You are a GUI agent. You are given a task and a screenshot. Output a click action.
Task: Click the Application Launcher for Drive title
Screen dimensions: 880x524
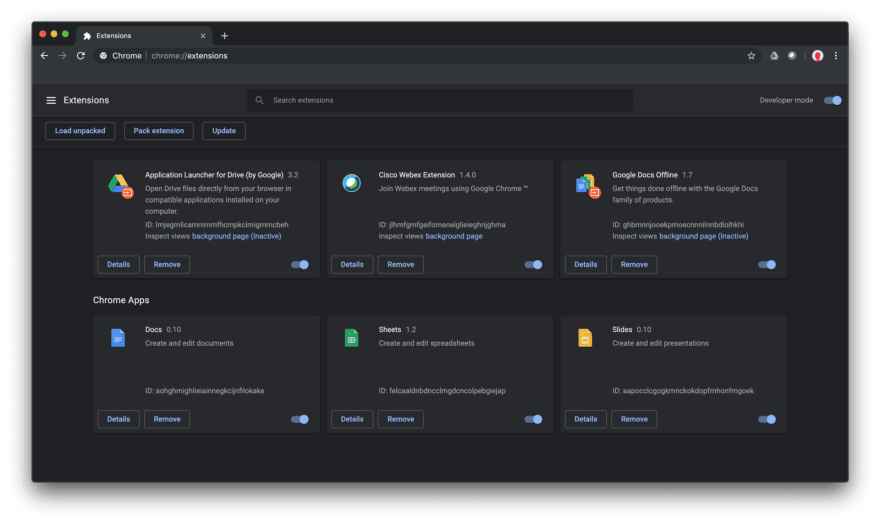point(214,175)
